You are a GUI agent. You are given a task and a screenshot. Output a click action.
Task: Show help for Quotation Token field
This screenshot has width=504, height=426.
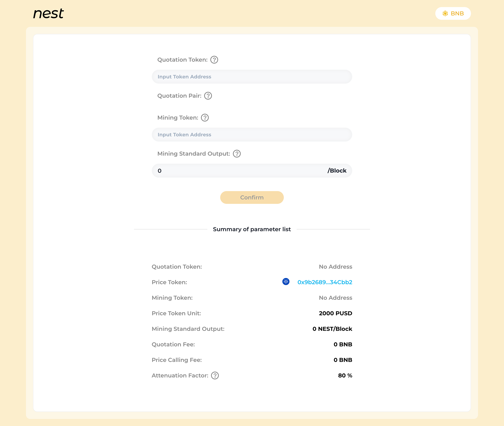pyautogui.click(x=214, y=60)
